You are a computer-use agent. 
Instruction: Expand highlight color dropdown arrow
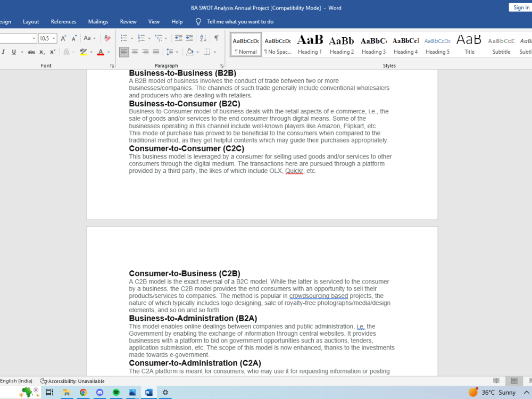click(92, 52)
